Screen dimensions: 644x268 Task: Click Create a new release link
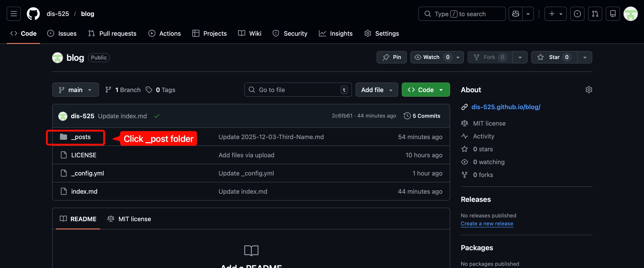coord(487,224)
